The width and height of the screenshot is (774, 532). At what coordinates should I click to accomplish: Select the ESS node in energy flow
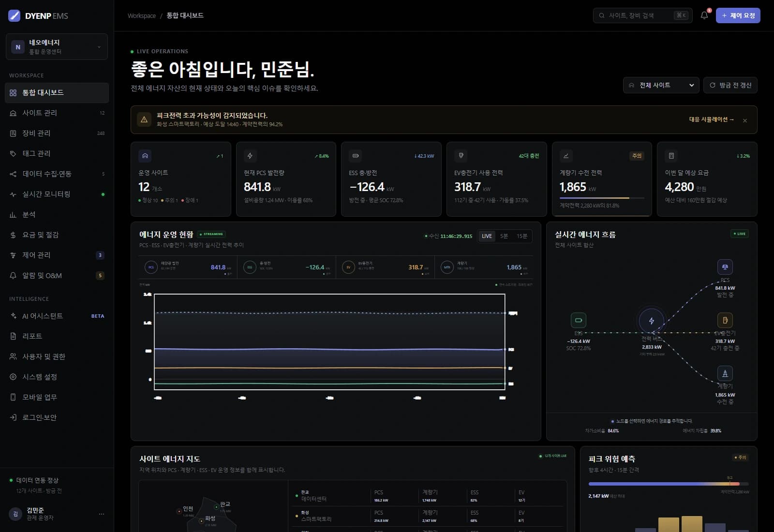578,320
